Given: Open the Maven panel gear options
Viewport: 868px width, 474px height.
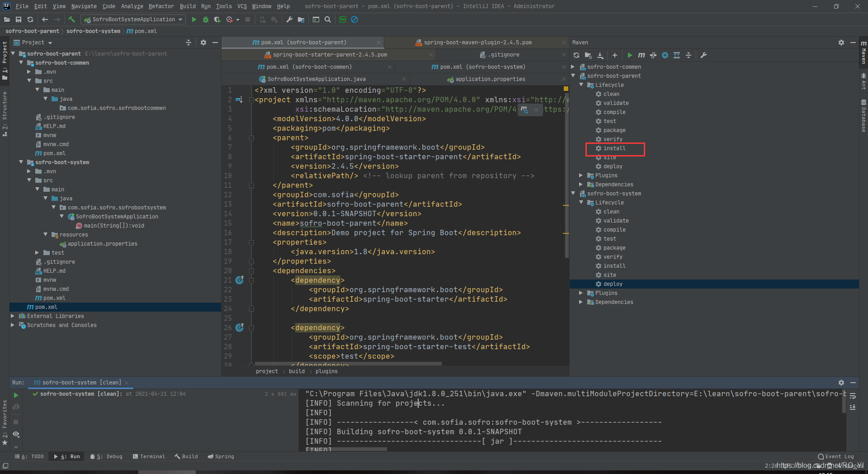Looking at the screenshot, I should (841, 43).
